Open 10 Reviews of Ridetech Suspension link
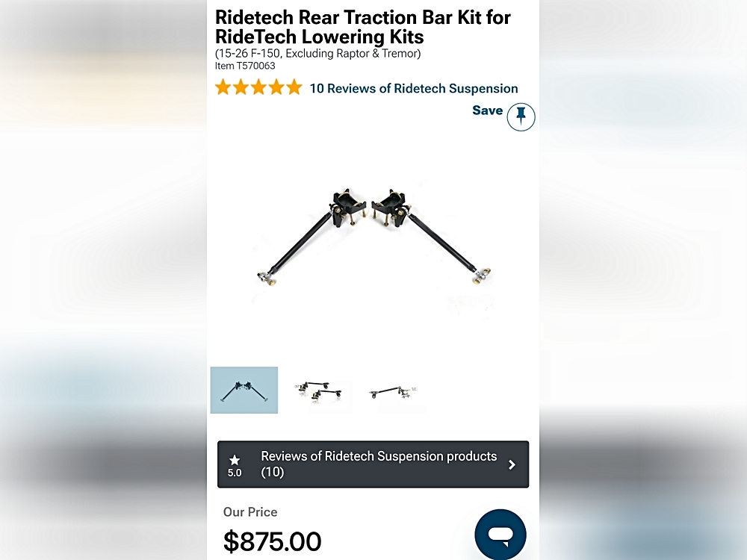Image resolution: width=747 pixels, height=560 pixels. tap(414, 89)
